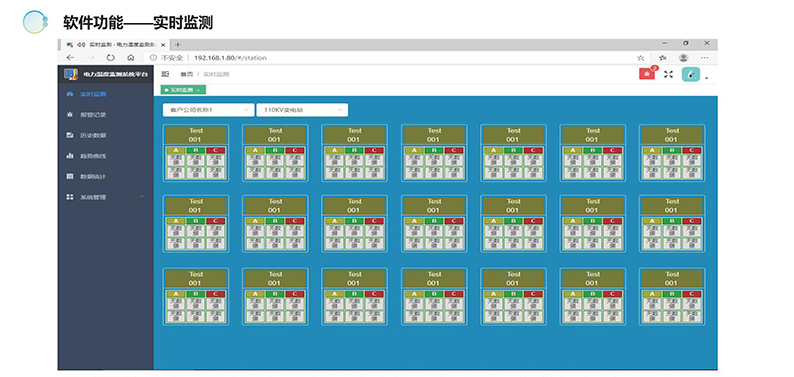The height and width of the screenshot is (377, 794).
Task: Open the red alarm notification icon
Action: click(x=647, y=74)
